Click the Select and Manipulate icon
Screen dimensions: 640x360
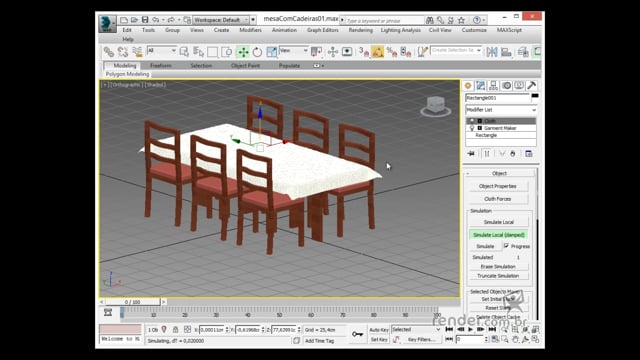tap(333, 52)
